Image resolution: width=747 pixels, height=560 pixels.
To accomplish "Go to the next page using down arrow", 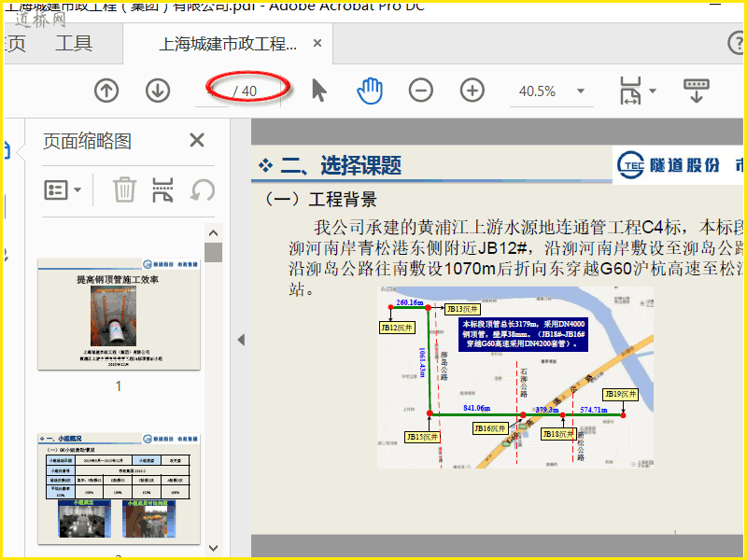I will (158, 91).
